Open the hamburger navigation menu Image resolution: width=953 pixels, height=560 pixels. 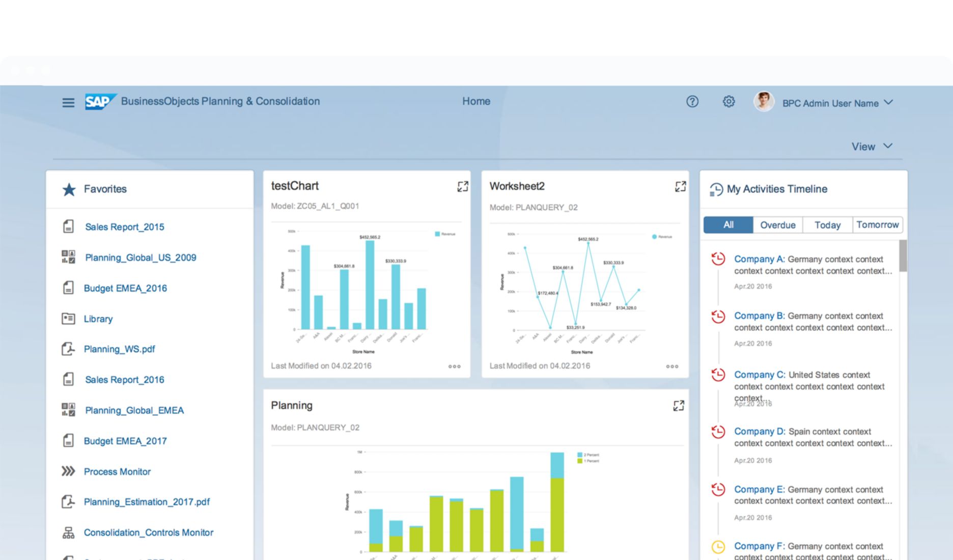[68, 102]
